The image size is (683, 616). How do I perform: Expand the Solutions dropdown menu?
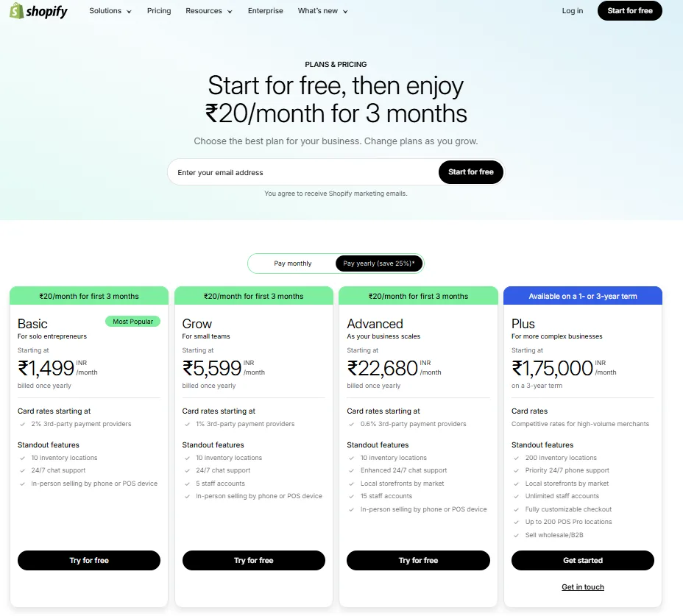[110, 11]
